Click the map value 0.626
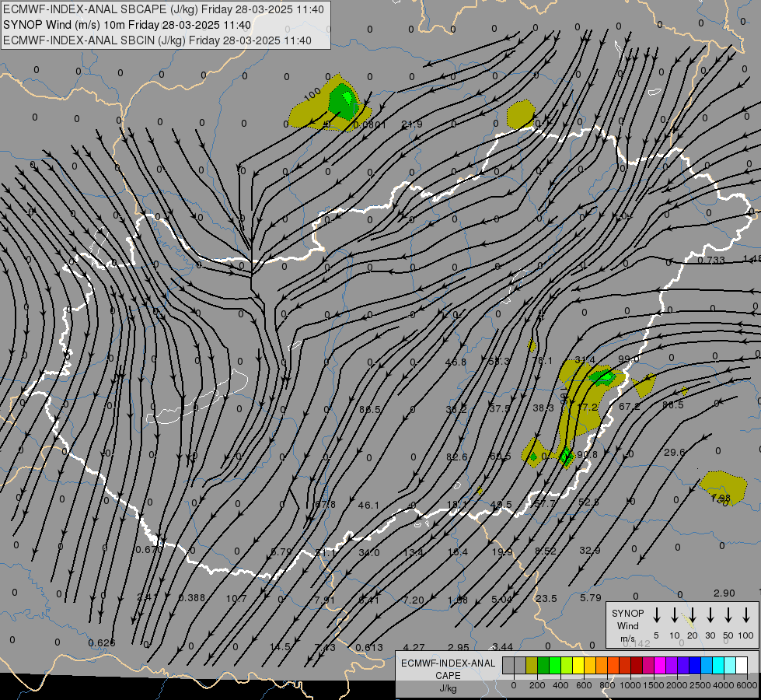This screenshot has height=700, width=761. tap(102, 642)
